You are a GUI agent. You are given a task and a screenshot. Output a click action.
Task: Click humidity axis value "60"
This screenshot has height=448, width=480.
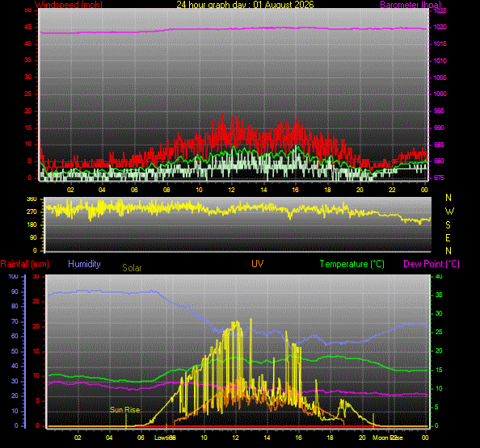15,336
